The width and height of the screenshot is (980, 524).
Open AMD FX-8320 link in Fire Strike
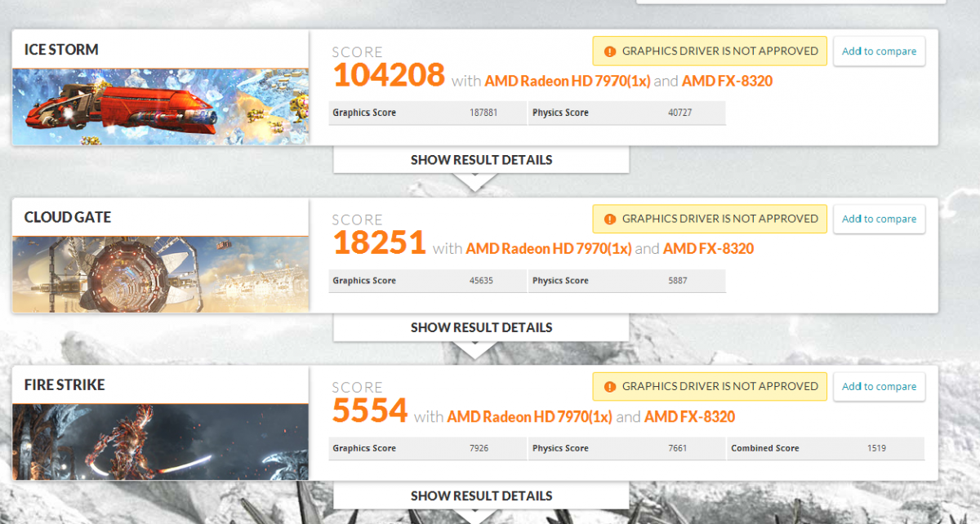[689, 416]
